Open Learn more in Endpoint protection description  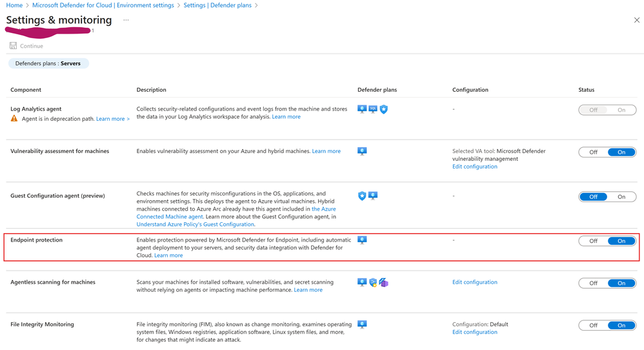pos(168,255)
